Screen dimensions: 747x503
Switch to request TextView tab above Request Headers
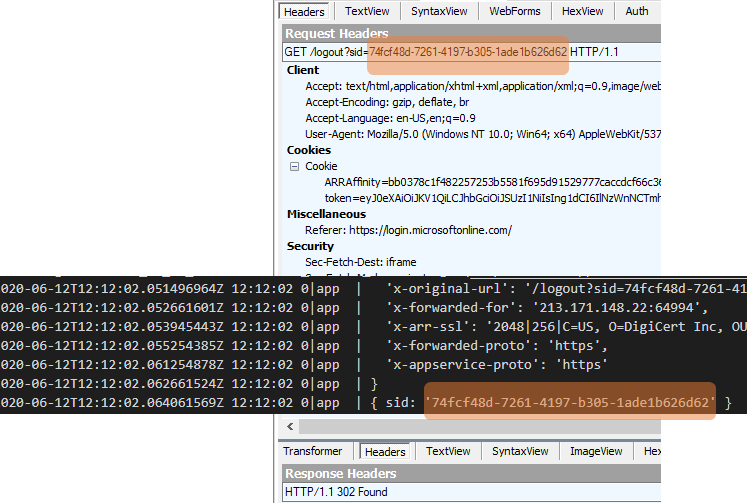pos(368,12)
